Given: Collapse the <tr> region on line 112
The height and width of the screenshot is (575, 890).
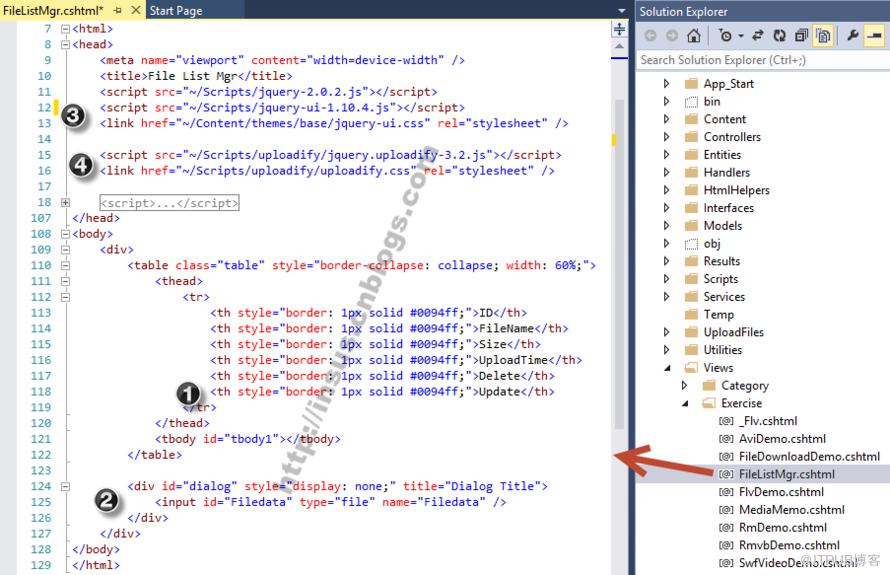Looking at the screenshot, I should [x=65, y=297].
